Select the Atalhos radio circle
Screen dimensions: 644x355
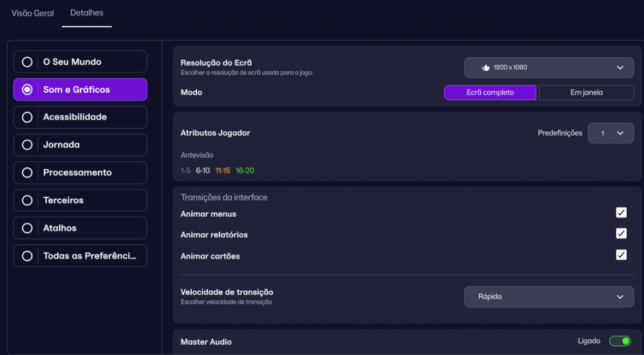click(27, 228)
